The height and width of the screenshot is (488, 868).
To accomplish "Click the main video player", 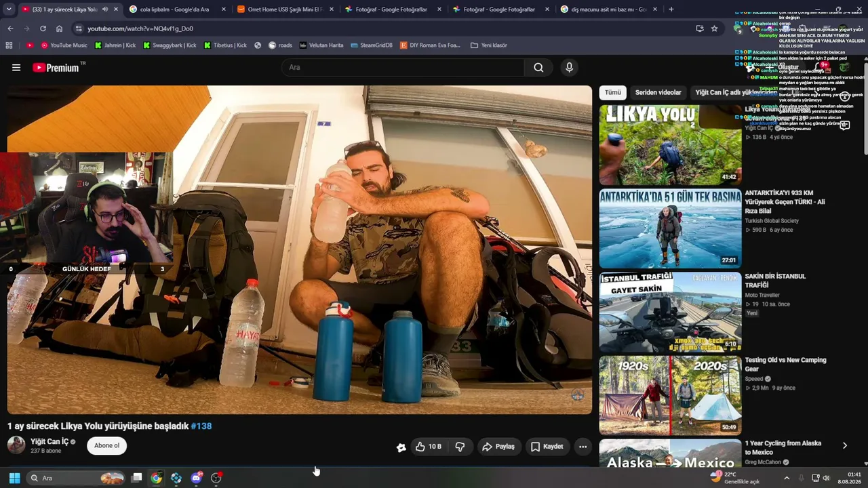I will [299, 249].
